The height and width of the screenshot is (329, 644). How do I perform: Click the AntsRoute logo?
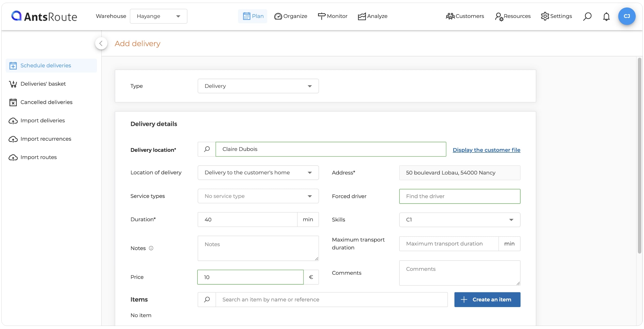tap(44, 16)
